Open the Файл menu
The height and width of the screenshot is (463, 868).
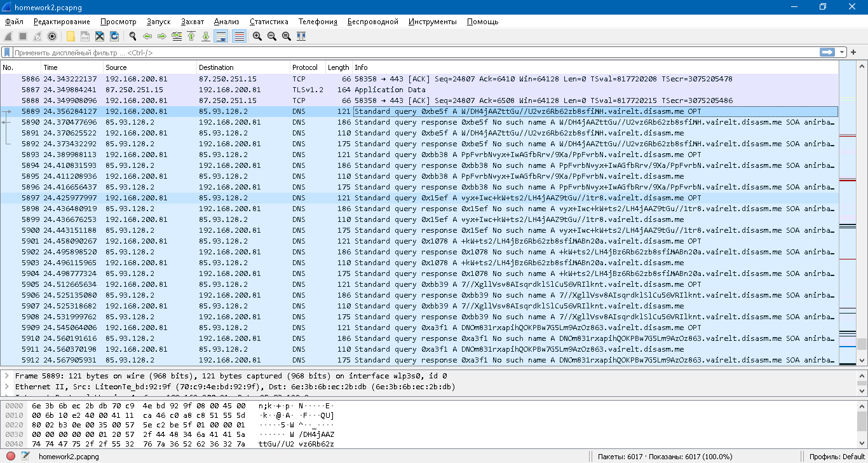[13, 22]
